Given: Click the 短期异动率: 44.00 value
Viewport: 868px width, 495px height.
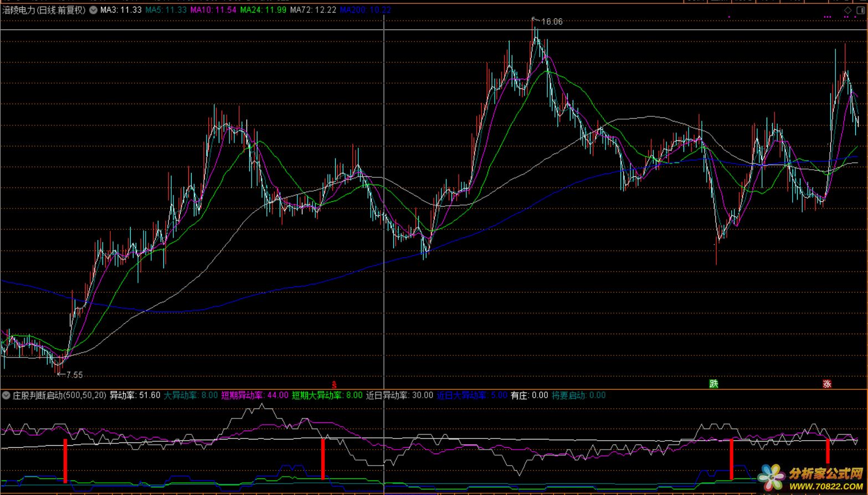Looking at the screenshot, I should pyautogui.click(x=255, y=395).
